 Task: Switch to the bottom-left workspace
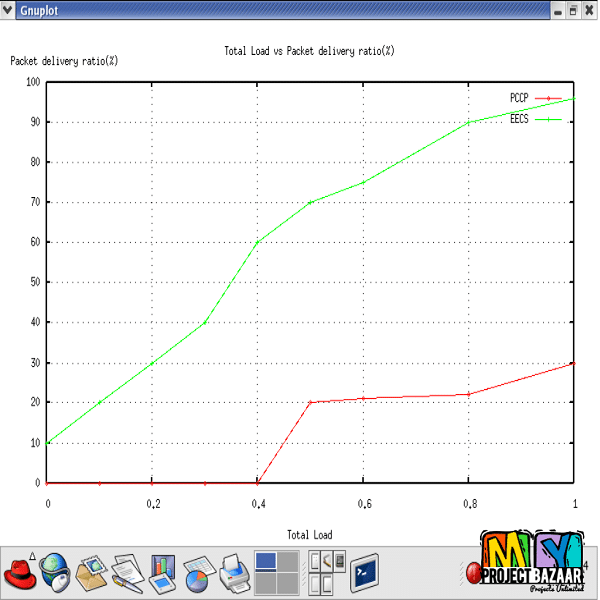click(x=266, y=584)
